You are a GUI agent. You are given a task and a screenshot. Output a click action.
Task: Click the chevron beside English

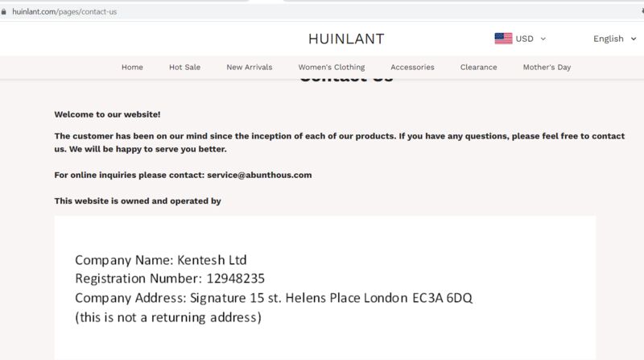click(x=634, y=39)
